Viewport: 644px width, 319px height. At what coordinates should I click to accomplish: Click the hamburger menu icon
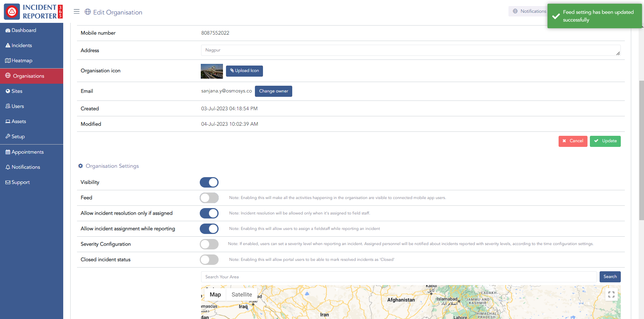click(x=77, y=12)
